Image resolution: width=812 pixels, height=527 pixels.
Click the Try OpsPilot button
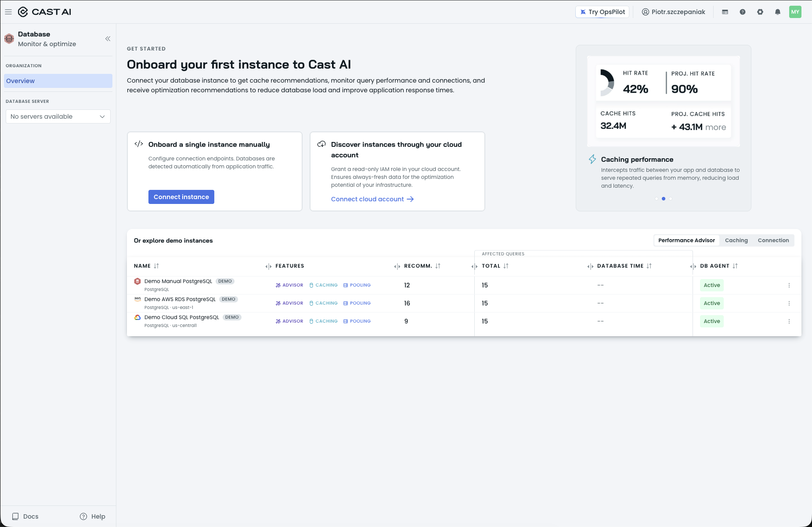point(602,12)
